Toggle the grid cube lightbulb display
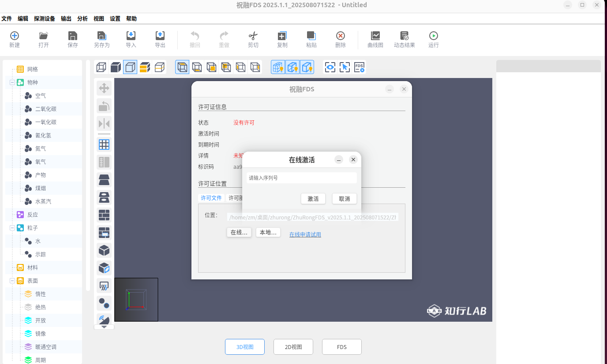The image size is (607, 364). click(278, 67)
